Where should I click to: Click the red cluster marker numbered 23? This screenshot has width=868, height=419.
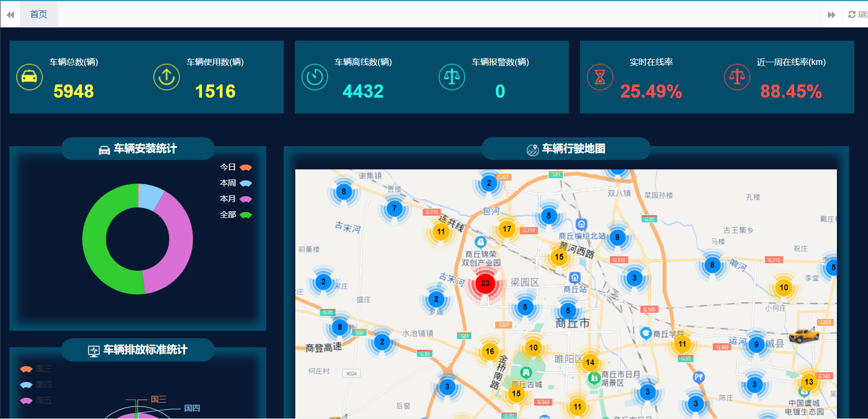pyautogui.click(x=485, y=283)
